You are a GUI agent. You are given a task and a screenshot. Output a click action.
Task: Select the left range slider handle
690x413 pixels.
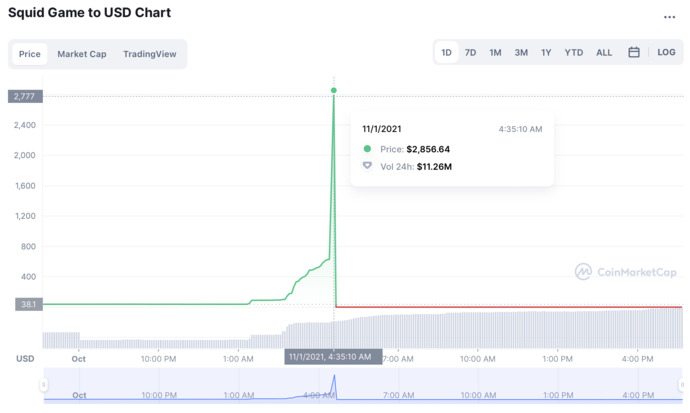click(44, 385)
